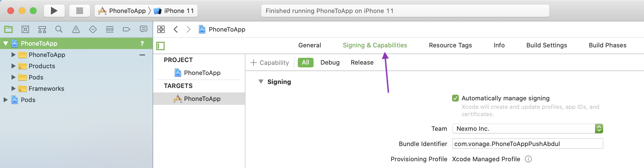
Task: Open the Report navigator speech bubble icon
Action: pyautogui.click(x=143, y=29)
